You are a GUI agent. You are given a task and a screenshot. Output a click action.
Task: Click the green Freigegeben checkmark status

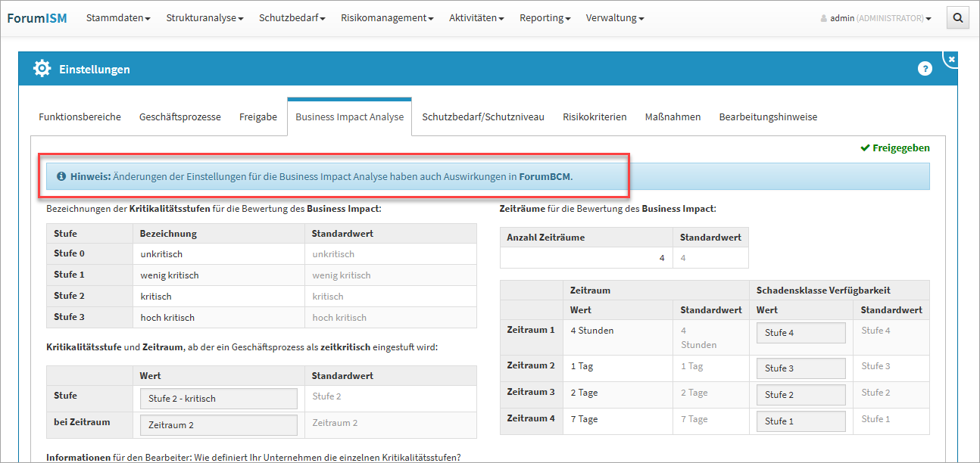point(894,148)
